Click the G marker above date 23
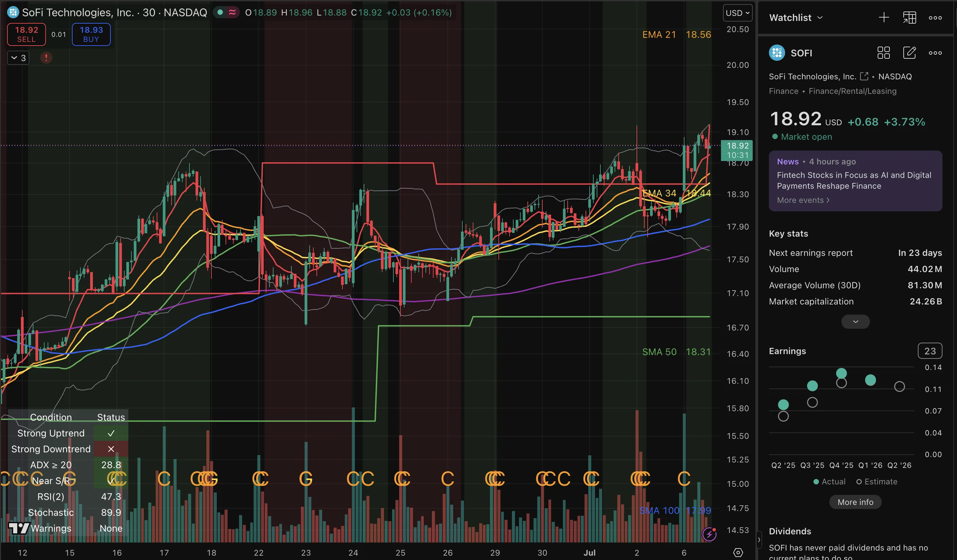The height and width of the screenshot is (560, 957). click(x=306, y=479)
